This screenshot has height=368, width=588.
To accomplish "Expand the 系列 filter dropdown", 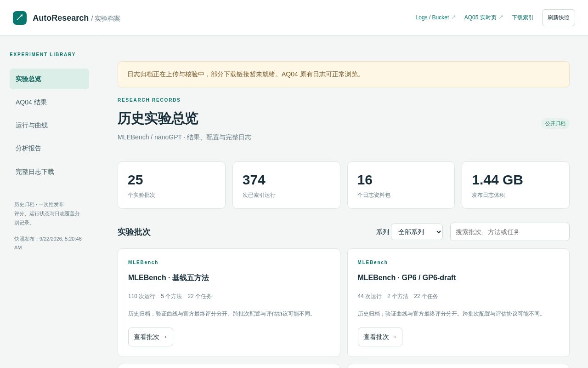I will pos(417,232).
